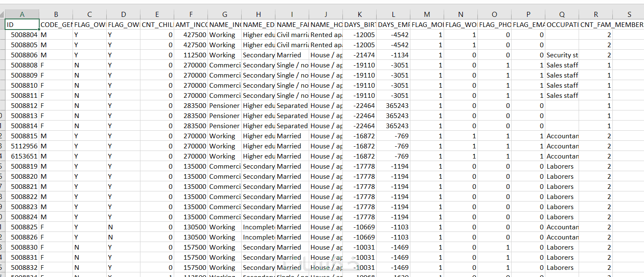Click the FLAG_WO header cell
The image size is (644, 277).
pos(461,24)
